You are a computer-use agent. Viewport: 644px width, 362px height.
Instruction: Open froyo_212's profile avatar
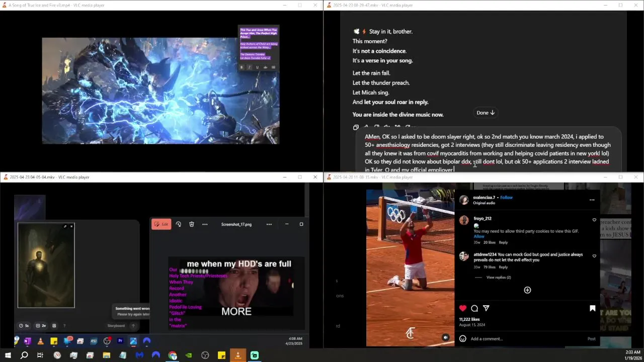(x=464, y=220)
